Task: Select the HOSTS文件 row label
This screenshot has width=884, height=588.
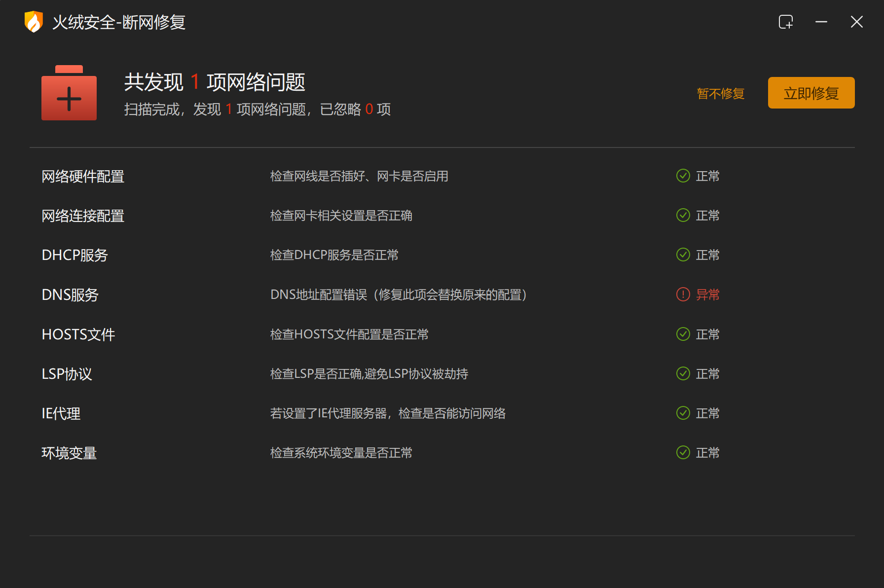Action: [78, 334]
